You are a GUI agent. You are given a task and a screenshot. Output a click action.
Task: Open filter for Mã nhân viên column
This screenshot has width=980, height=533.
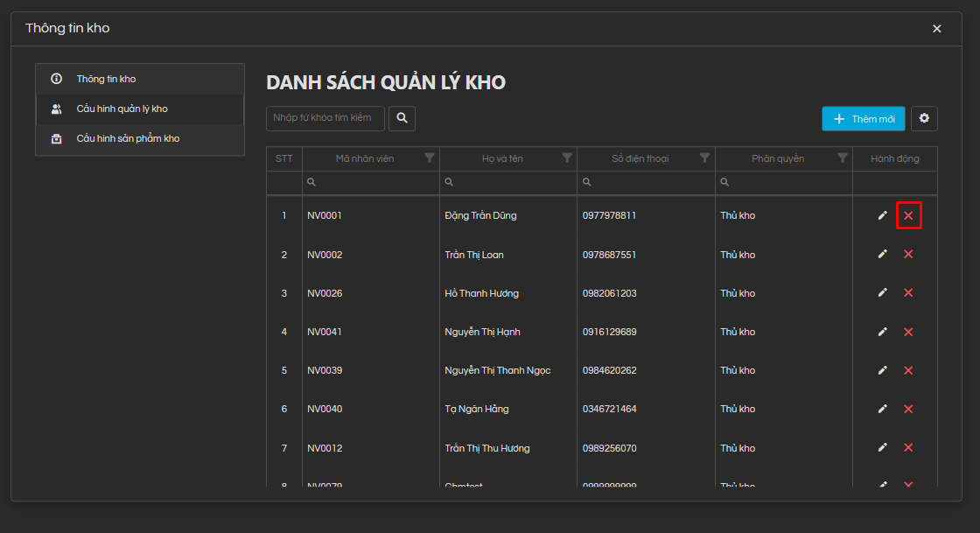click(x=429, y=158)
